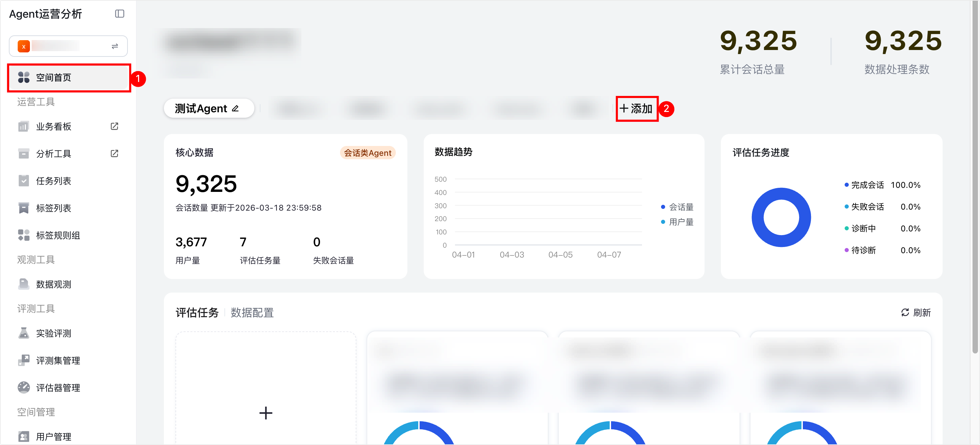The height and width of the screenshot is (445, 980).
Task: Collapse the sidebar panel icon
Action: tap(119, 14)
